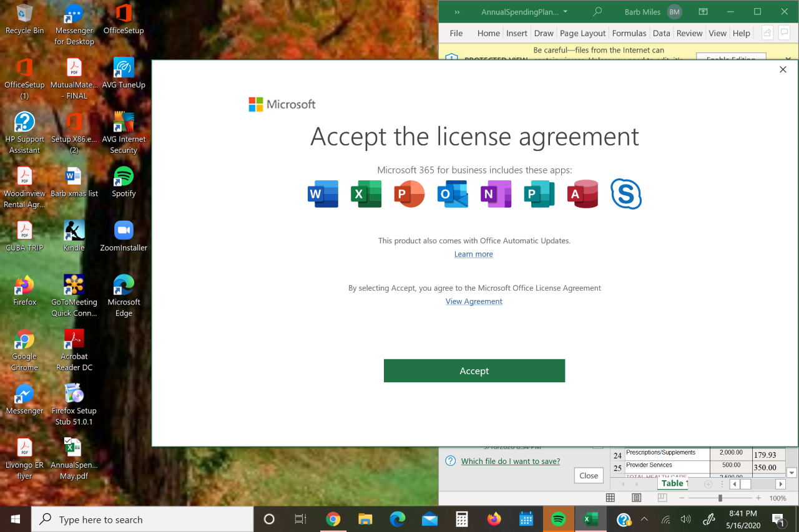Switch to the Insert ribbon tab

pyautogui.click(x=517, y=33)
